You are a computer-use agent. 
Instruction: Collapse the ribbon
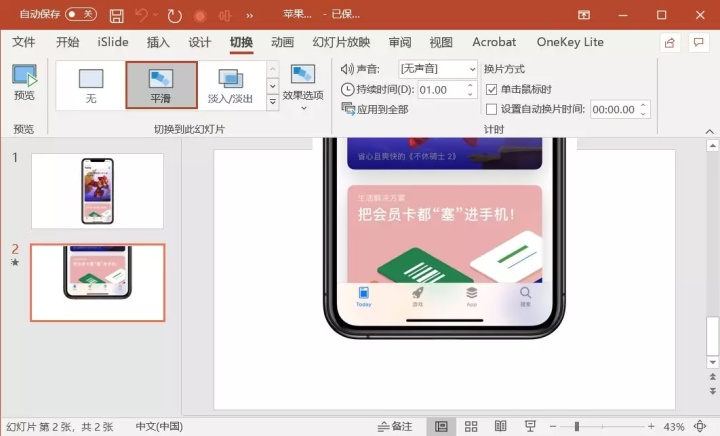(x=709, y=132)
